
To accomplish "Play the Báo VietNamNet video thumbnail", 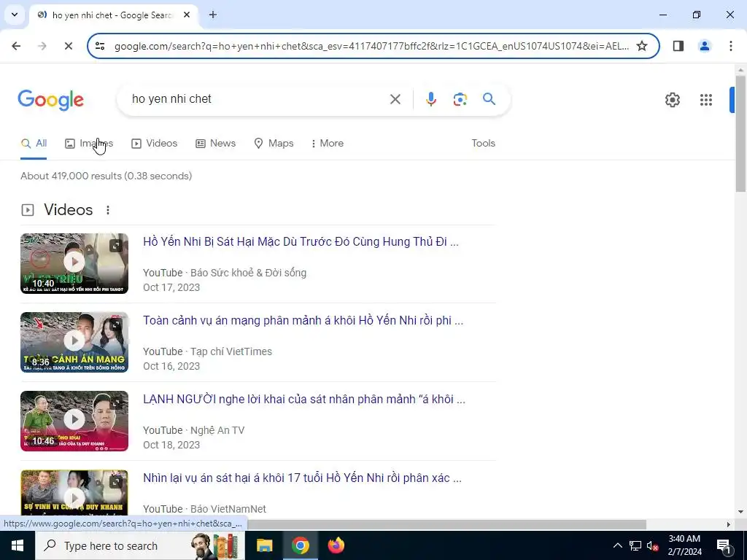I will click(74, 493).
